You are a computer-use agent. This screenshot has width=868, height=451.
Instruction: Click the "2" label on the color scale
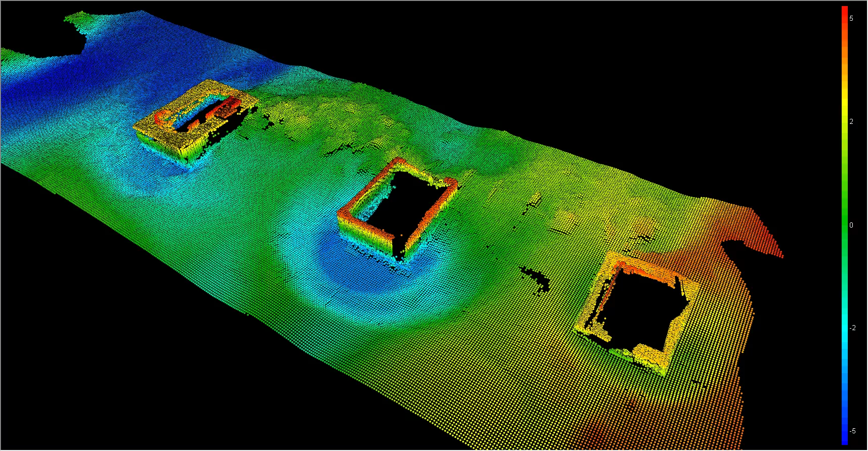(851, 121)
